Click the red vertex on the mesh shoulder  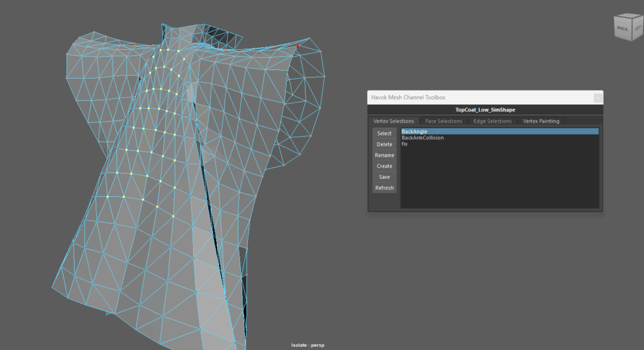click(x=298, y=46)
